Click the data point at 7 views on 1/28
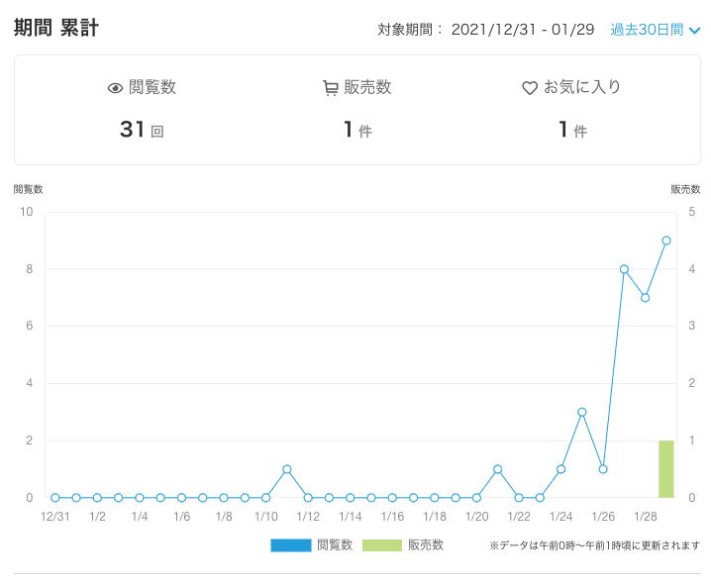This screenshot has width=711, height=588. coord(646,298)
